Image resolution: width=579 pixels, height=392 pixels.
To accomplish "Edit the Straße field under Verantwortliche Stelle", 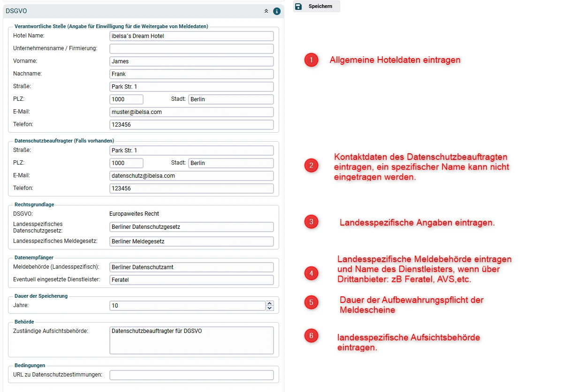I will tap(191, 87).
